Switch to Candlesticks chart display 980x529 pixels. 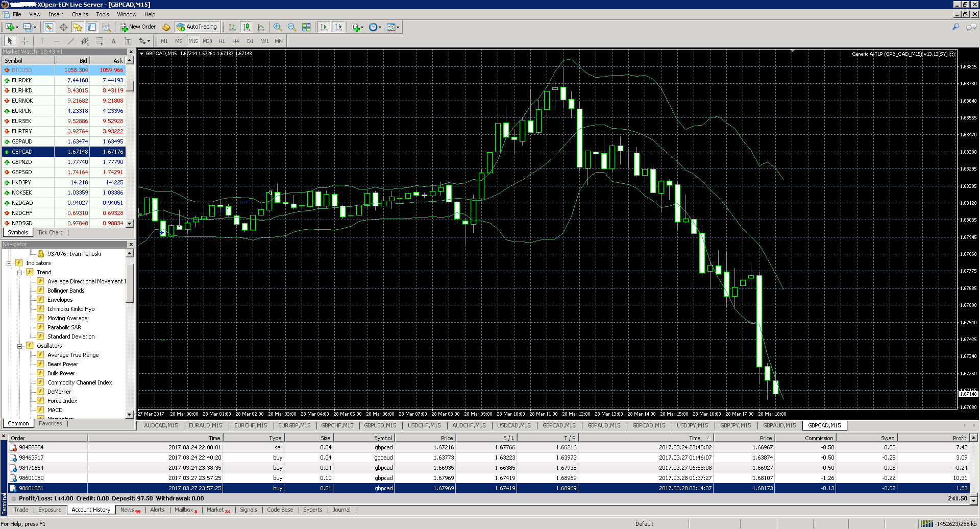click(x=247, y=27)
